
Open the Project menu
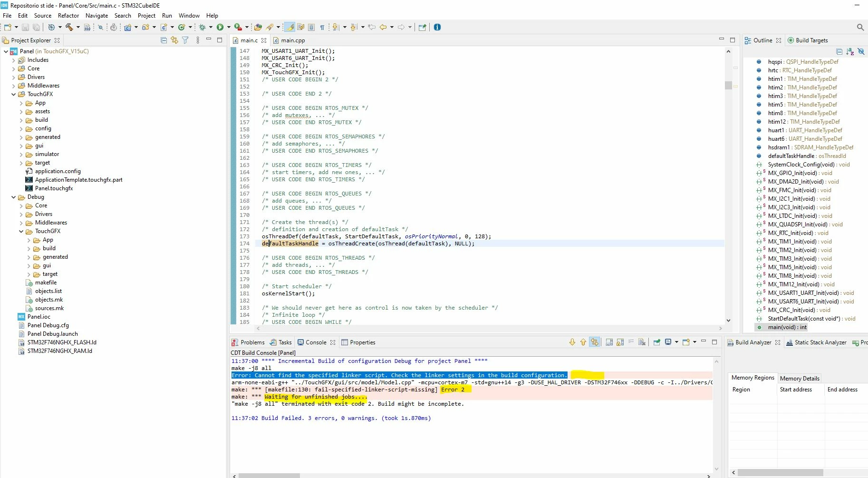(x=146, y=16)
